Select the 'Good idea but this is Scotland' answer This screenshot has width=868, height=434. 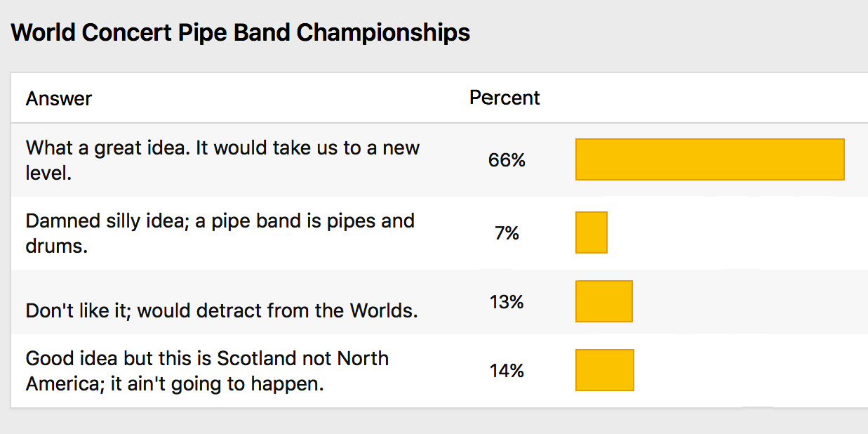click(208, 371)
